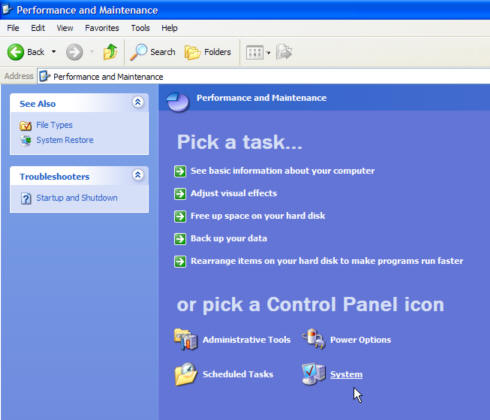Click arrow icon beside Adjust visual effects
This screenshot has height=420, width=490.
180,194
